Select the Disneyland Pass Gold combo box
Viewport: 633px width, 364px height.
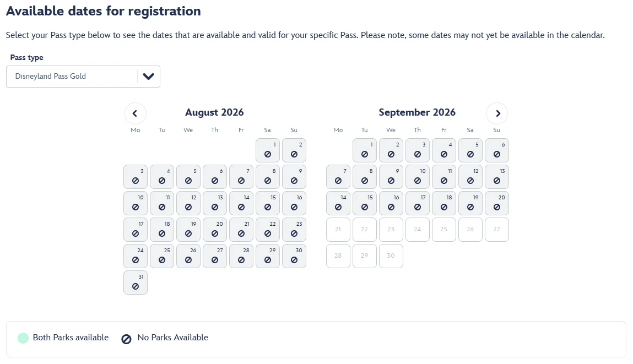point(72,77)
